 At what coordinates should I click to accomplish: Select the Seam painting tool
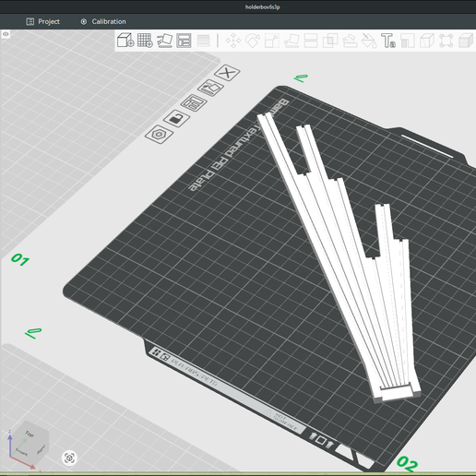[408, 41]
